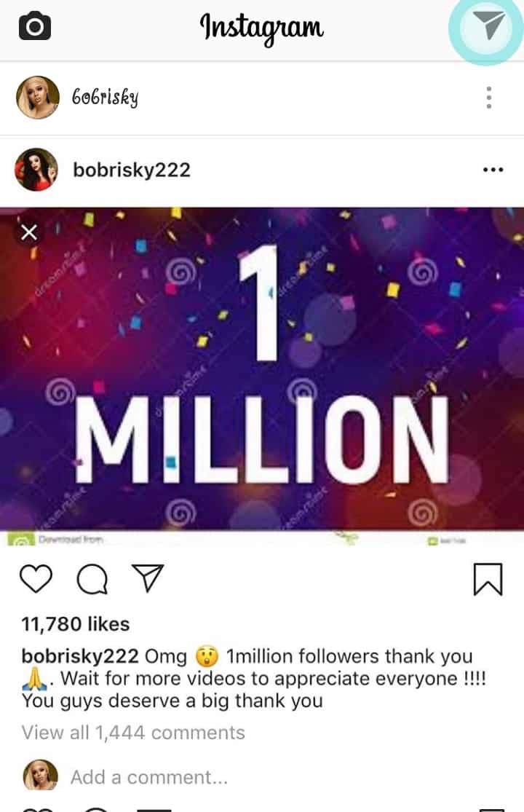
Task: Share the post via paper plane icon
Action: [x=148, y=579]
